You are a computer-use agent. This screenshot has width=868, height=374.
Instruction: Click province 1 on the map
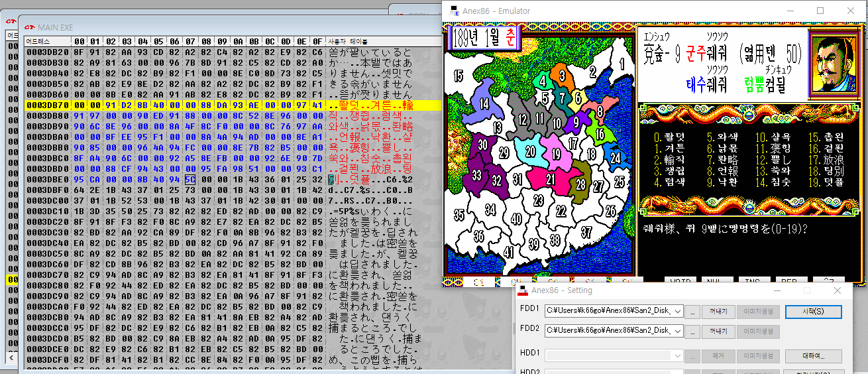[622, 64]
